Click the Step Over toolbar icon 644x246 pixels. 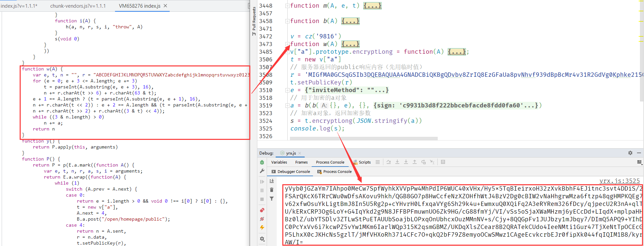[x=389, y=162]
